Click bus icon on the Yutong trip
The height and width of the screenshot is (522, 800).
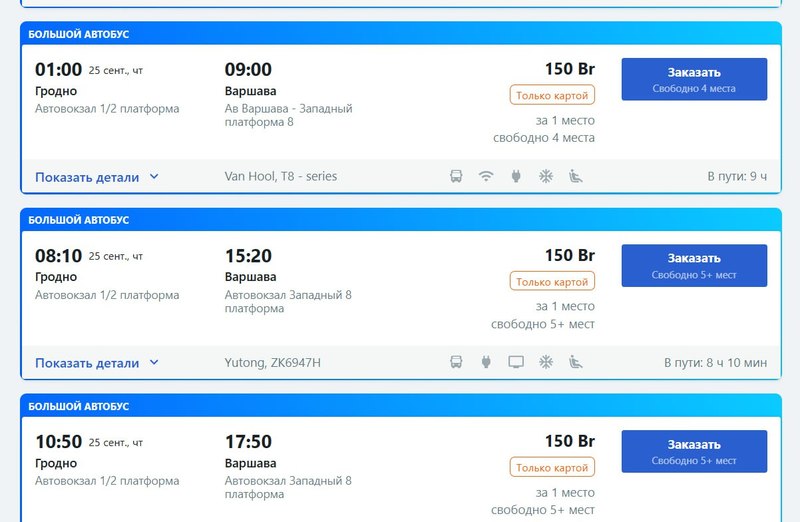point(456,362)
